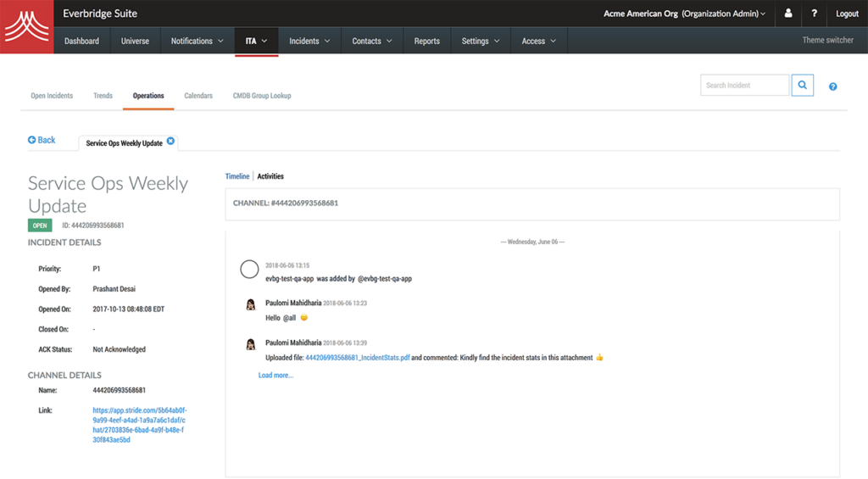
Task: Click the incident ID: 444206993568681 text
Action: point(93,226)
